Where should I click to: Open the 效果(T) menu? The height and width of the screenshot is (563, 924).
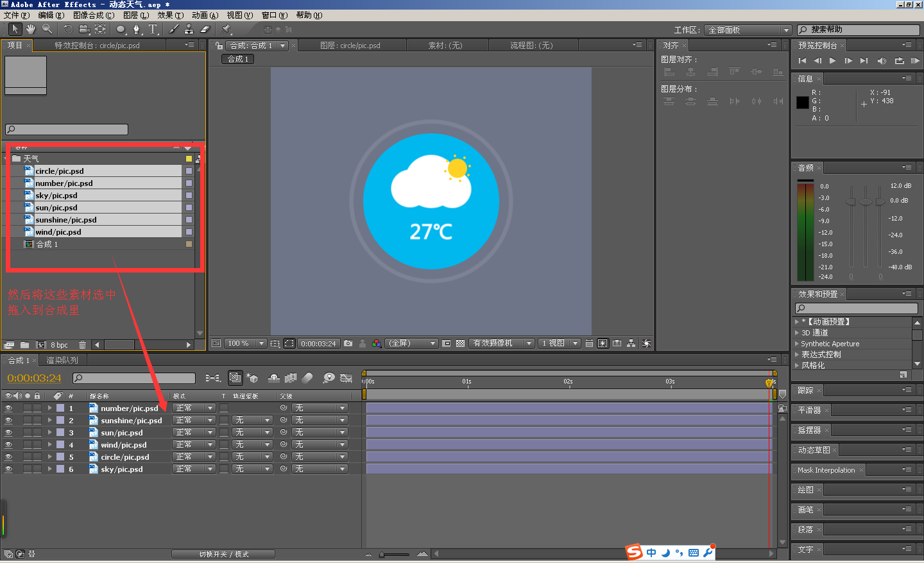click(171, 15)
